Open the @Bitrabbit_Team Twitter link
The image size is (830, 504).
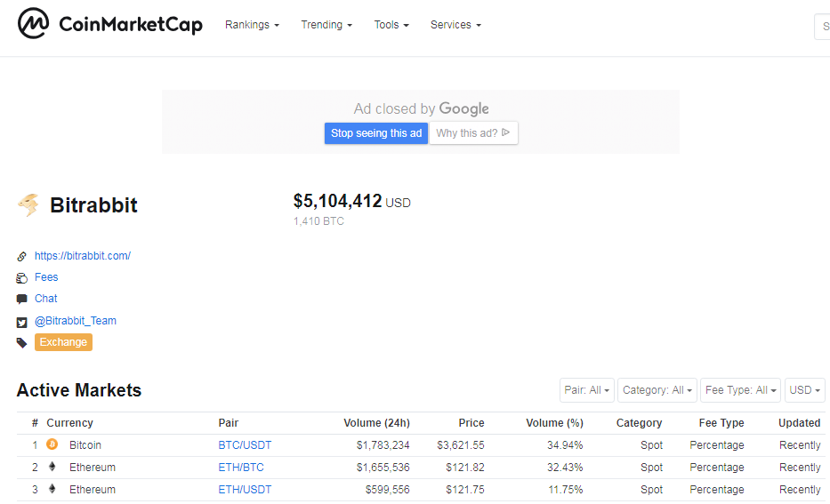pos(76,321)
